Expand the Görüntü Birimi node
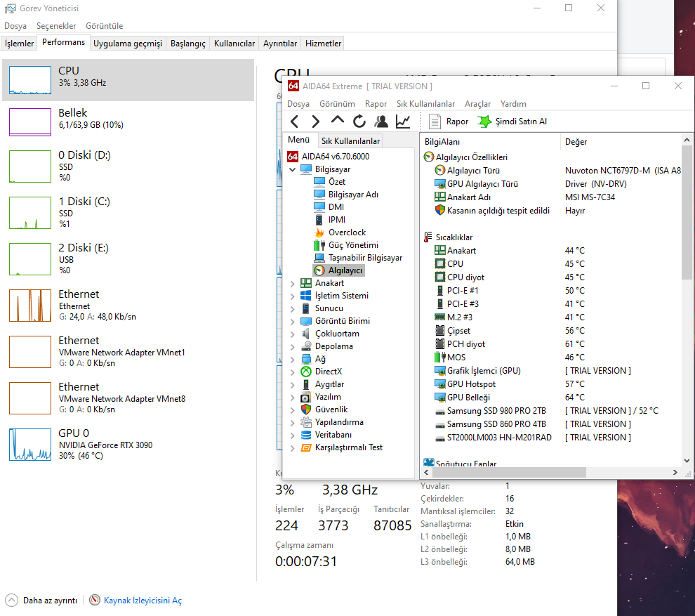Image resolution: width=695 pixels, height=616 pixels. (292, 321)
